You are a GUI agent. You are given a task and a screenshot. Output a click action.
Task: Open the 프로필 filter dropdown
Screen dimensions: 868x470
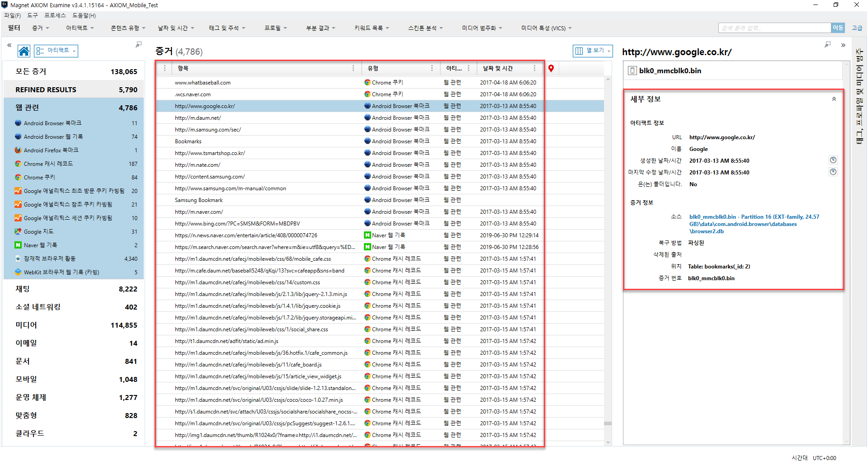coord(276,28)
